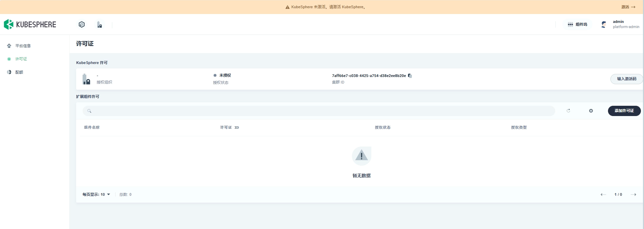Click the KubeSphere logo
This screenshot has width=644, height=229.
30,25
